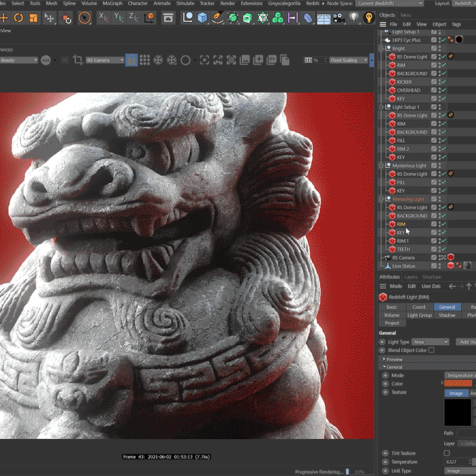Open the Light Type dropdown
476x476 pixels.
pyautogui.click(x=430, y=341)
